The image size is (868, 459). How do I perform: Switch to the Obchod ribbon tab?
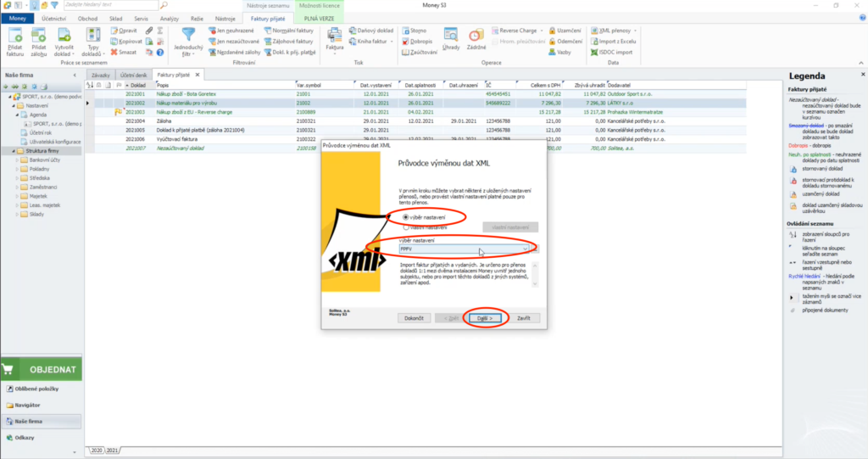pos(87,19)
